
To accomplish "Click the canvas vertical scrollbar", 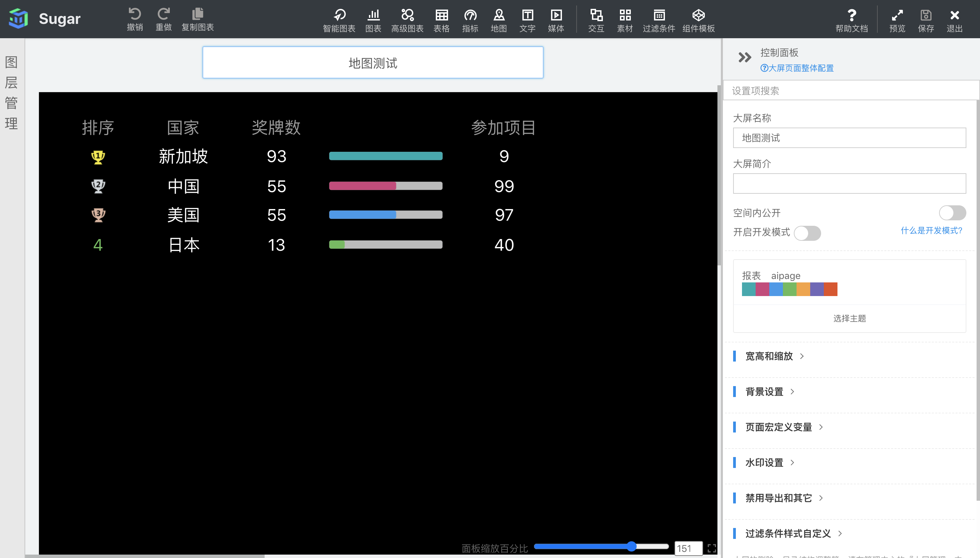I will click(719, 174).
